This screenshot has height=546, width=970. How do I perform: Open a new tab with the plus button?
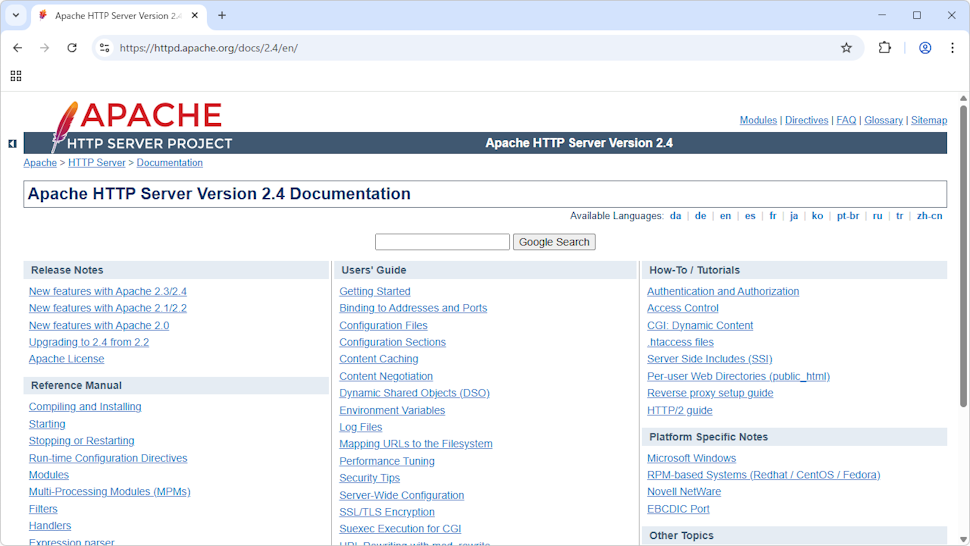(222, 15)
